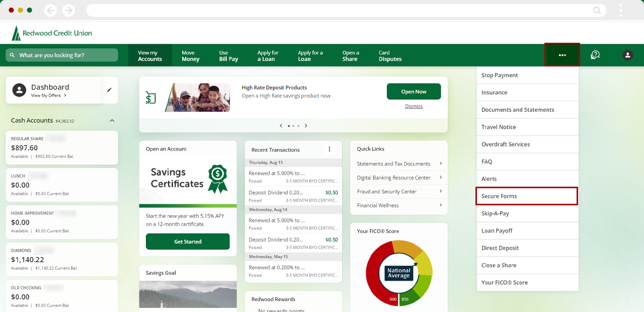Click the Redwood Rewards card heading
Viewport: 644px width, 312px height.
pyautogui.click(x=273, y=299)
